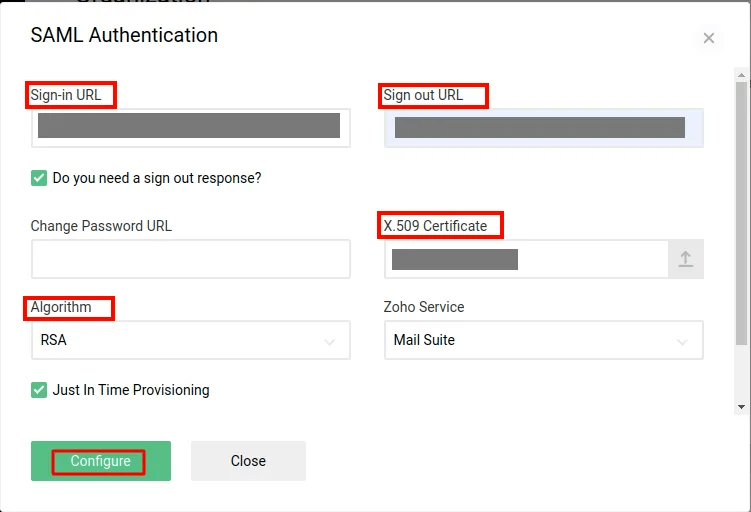751x512 pixels.
Task: Click the "Do you need a sign out response?" label
Action: tap(157, 178)
